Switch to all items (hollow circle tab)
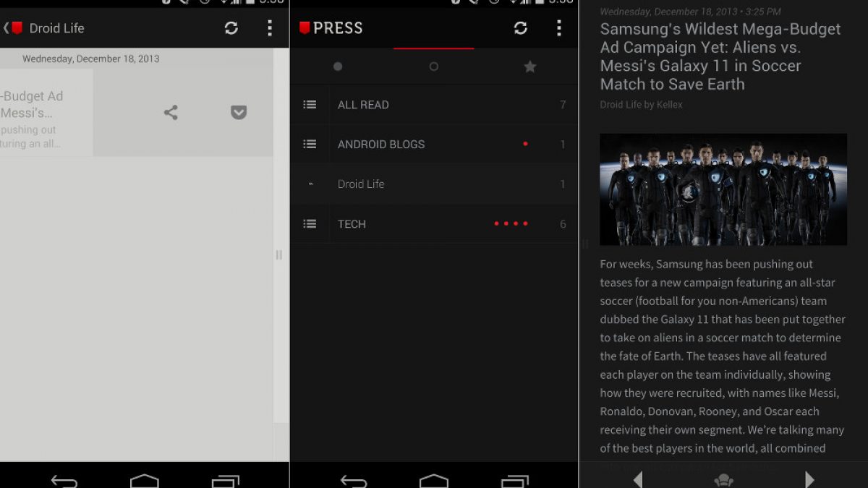This screenshot has height=488, width=868. point(434,67)
